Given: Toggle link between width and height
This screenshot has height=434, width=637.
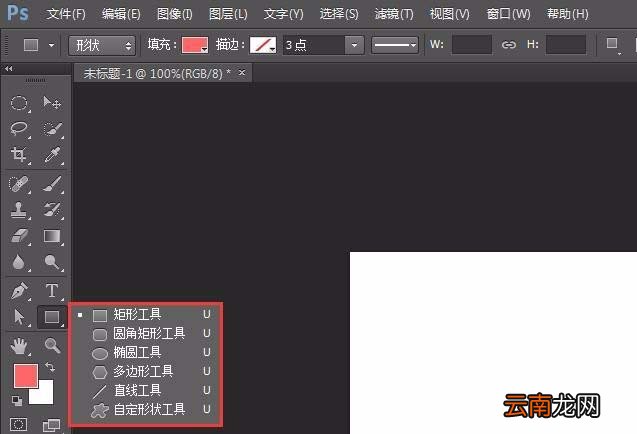Looking at the screenshot, I should click(x=509, y=45).
